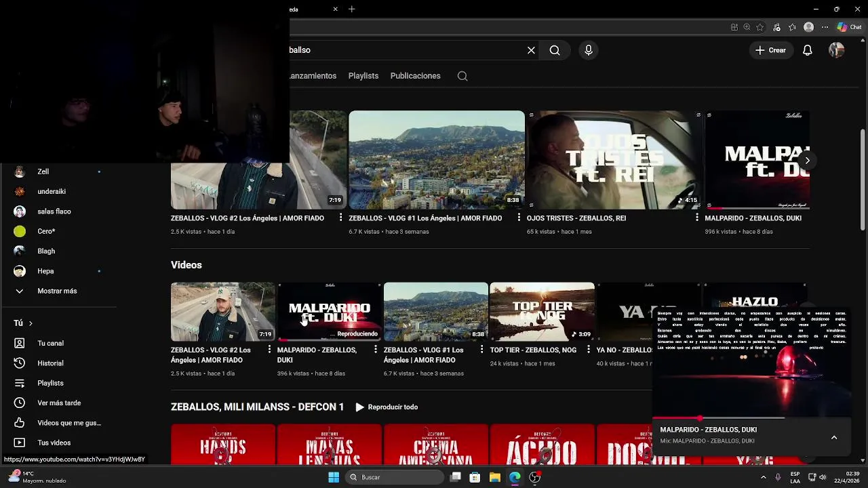This screenshot has height=488, width=868.
Task: Open search within channel icon beside Publicaciones
Action: pyautogui.click(x=462, y=76)
